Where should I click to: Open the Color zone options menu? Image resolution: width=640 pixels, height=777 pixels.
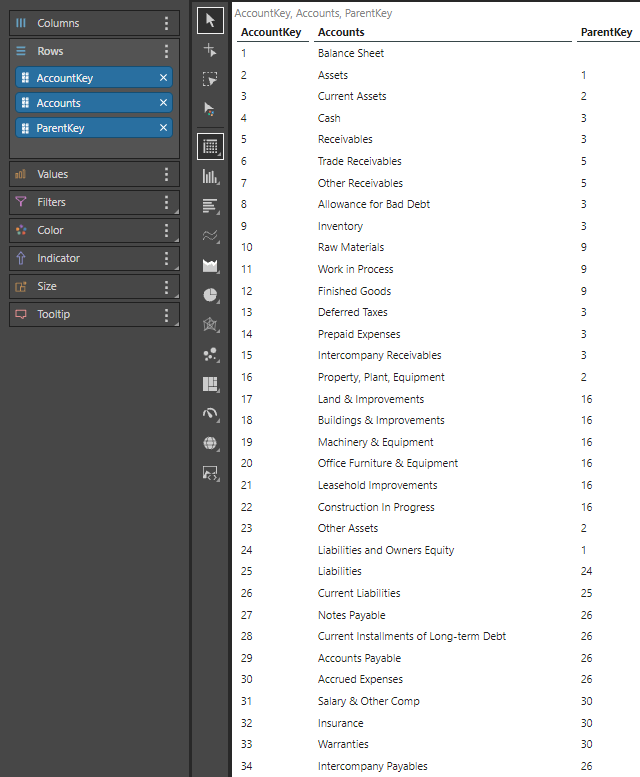click(166, 230)
